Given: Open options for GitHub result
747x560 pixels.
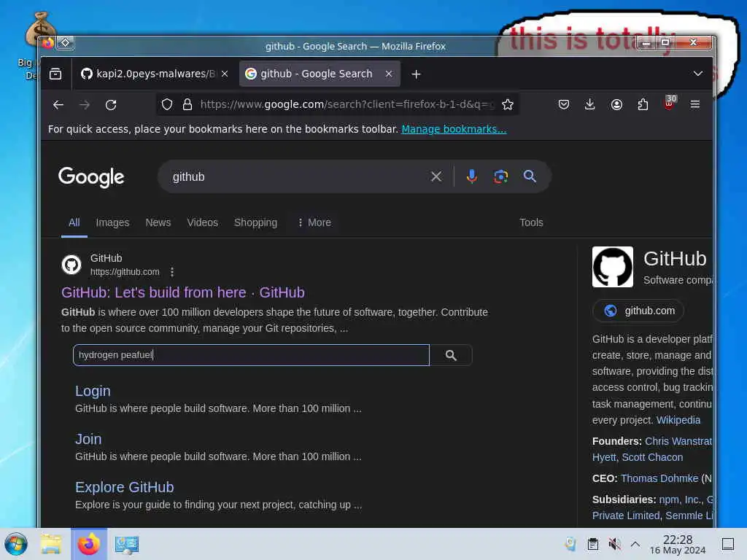Looking at the screenshot, I should point(172,272).
